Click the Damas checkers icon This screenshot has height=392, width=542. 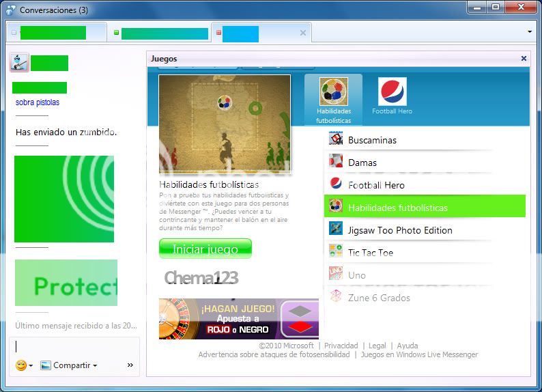pos(336,160)
